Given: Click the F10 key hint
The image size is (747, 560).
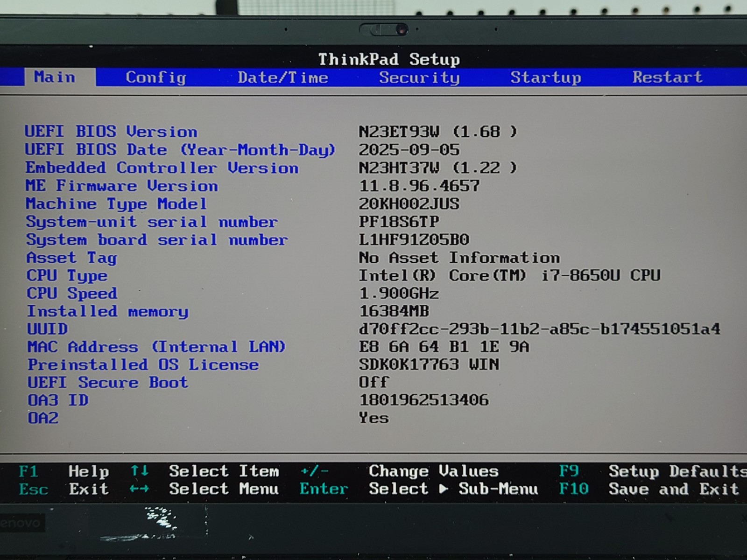Looking at the screenshot, I should (574, 489).
